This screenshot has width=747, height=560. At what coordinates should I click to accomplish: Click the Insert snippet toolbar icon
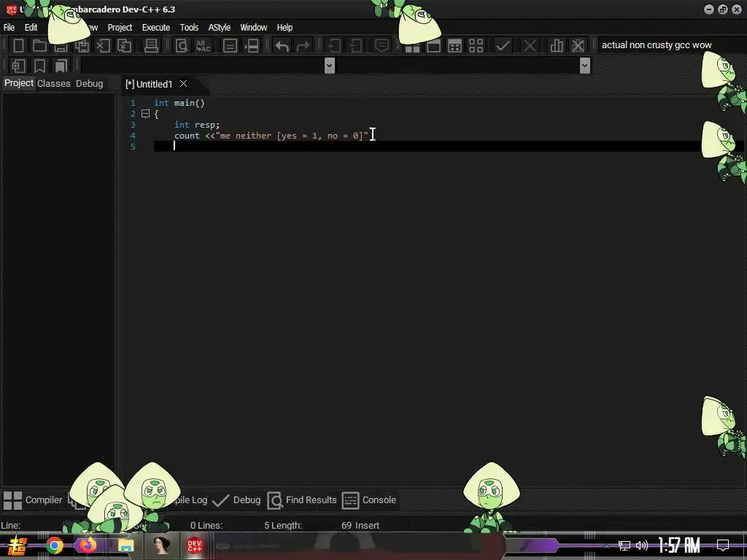(x=18, y=66)
